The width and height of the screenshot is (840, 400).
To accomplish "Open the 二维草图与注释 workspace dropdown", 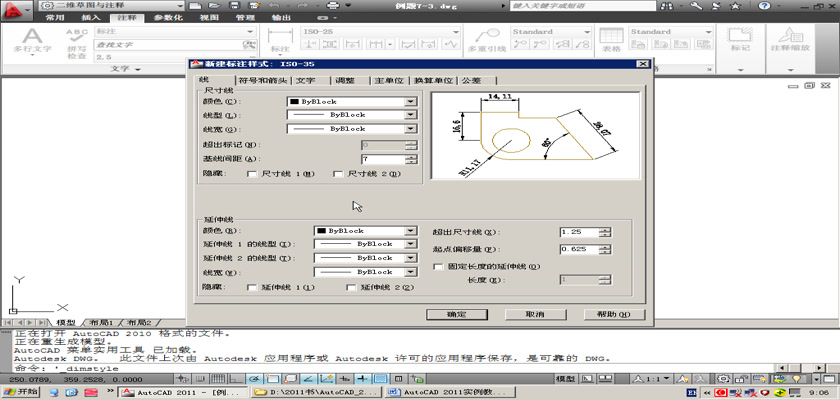I will pyautogui.click(x=111, y=5).
